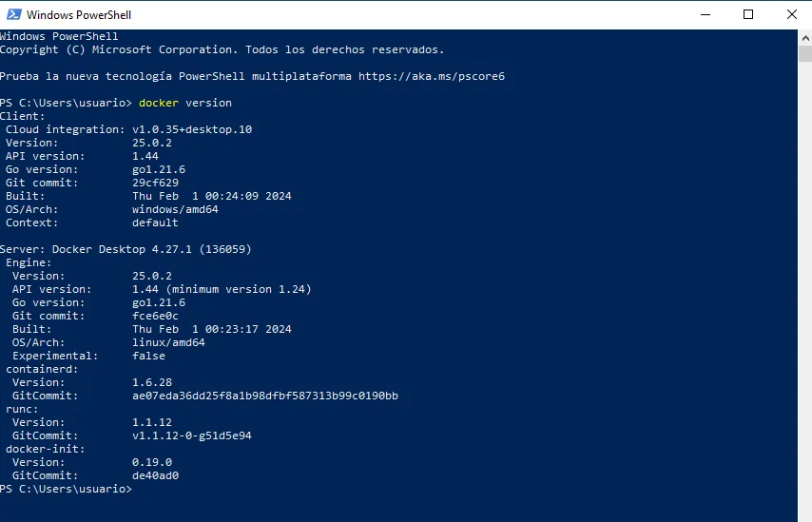Click the runc GitCommit v1.1.12-0-g51d5e94
The height and width of the screenshot is (522, 812).
[x=191, y=435]
